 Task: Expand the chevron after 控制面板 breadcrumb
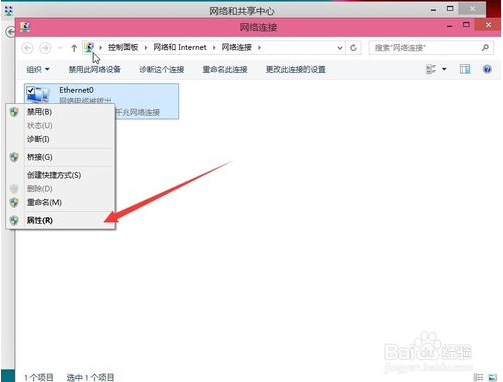tap(146, 48)
